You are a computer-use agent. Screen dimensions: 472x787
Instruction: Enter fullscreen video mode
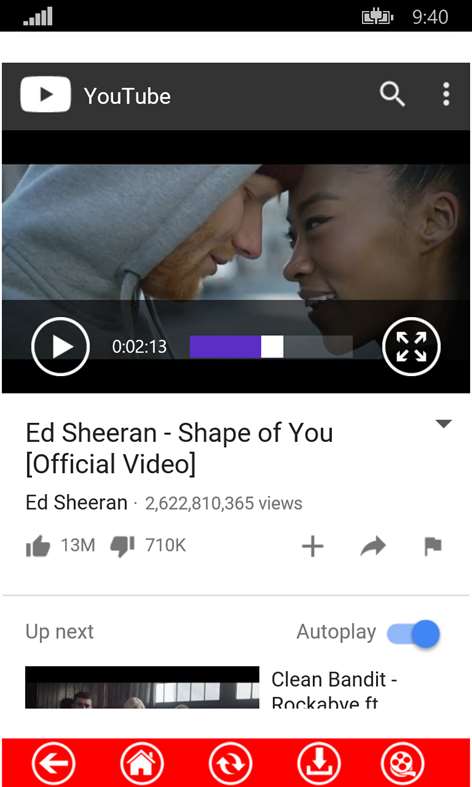tap(411, 346)
